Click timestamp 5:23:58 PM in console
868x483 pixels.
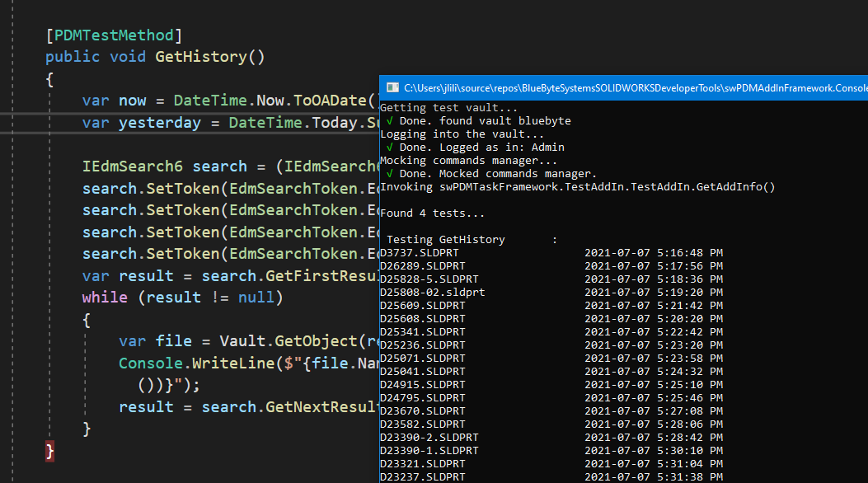point(690,359)
